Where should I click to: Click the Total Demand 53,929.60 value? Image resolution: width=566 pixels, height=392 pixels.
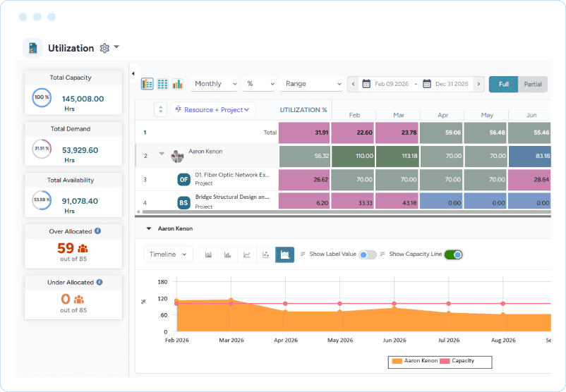(80, 150)
